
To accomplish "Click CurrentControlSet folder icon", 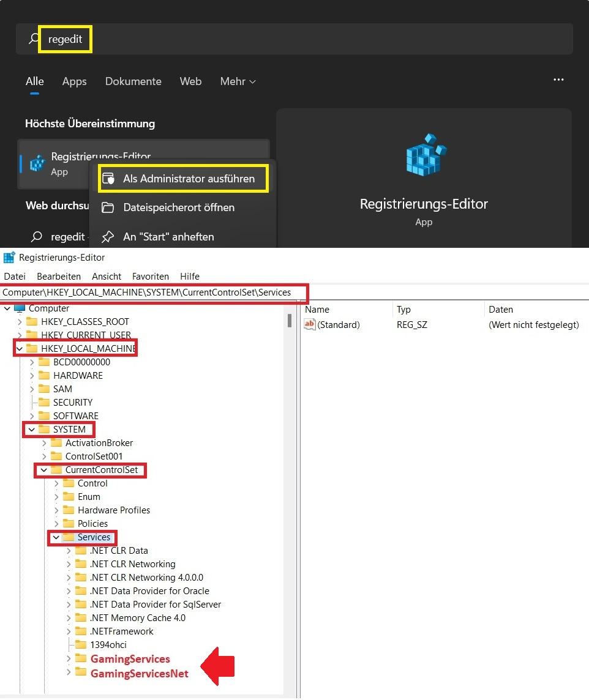I will pyautogui.click(x=56, y=470).
